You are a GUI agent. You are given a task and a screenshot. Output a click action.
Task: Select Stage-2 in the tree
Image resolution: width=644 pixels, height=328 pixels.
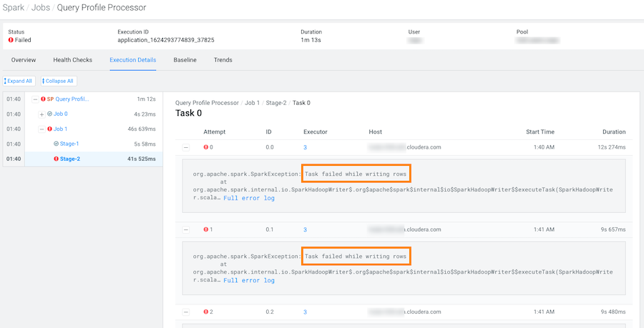click(x=70, y=159)
